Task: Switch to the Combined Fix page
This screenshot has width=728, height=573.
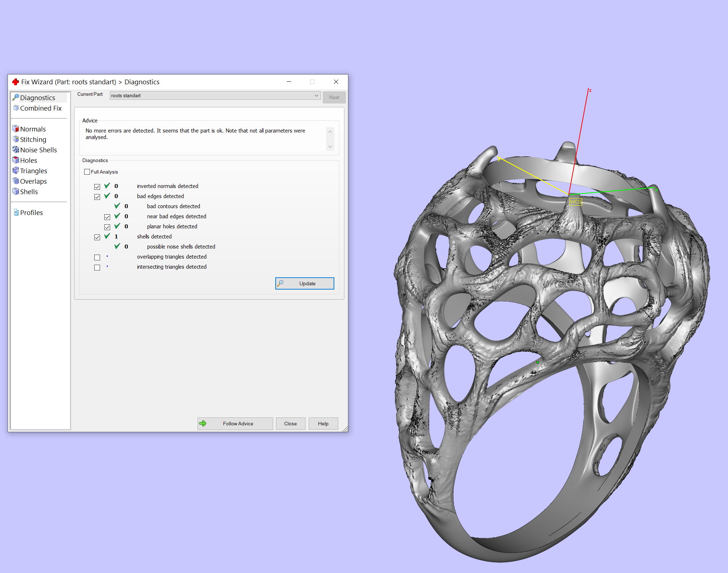Action: click(40, 108)
